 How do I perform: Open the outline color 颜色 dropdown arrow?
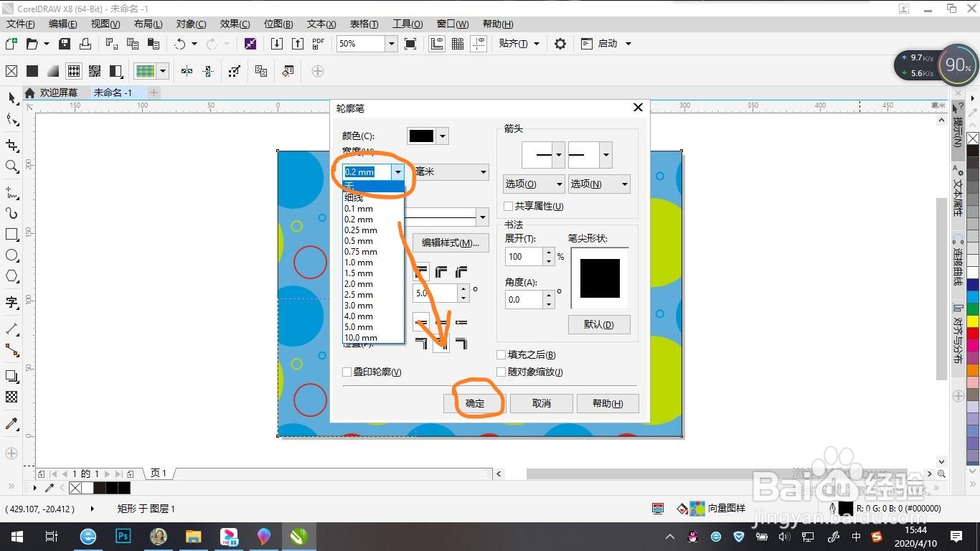point(443,136)
